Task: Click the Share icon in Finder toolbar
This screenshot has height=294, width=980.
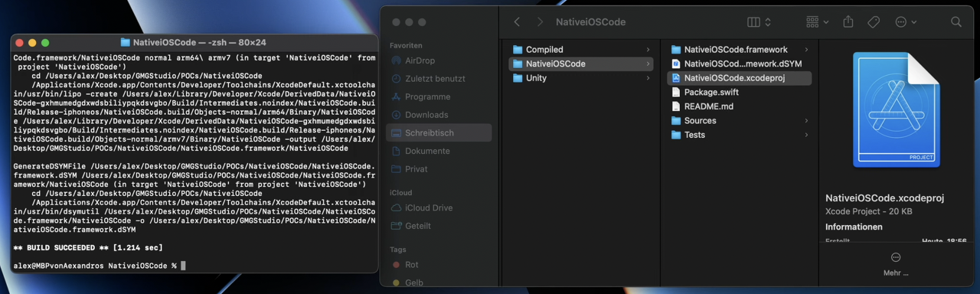Action: pos(848,22)
